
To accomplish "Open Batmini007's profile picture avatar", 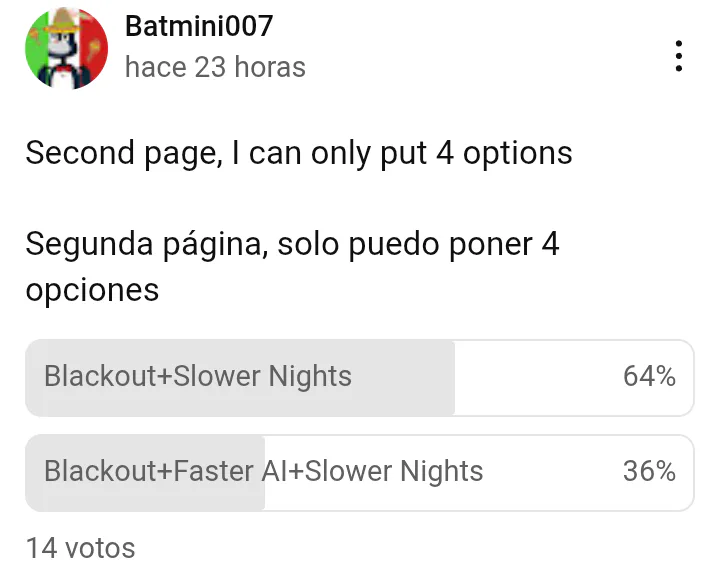I will (67, 48).
